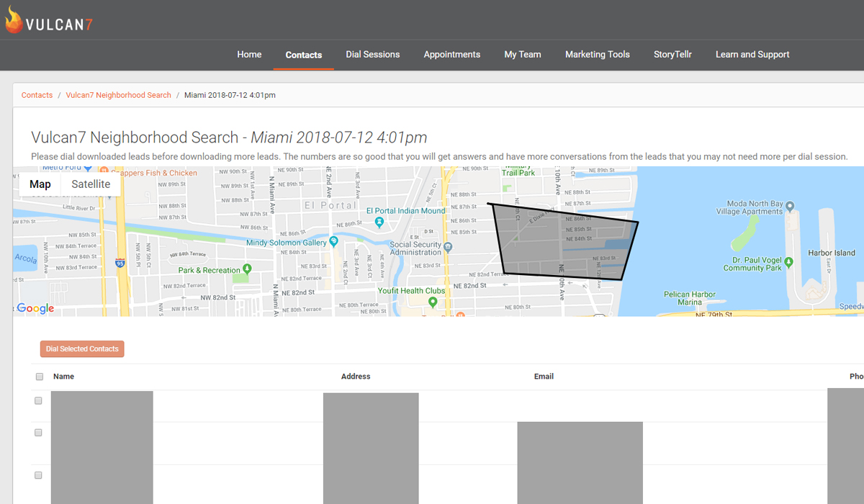Click the Email column header
The image size is (864, 504).
tap(544, 377)
